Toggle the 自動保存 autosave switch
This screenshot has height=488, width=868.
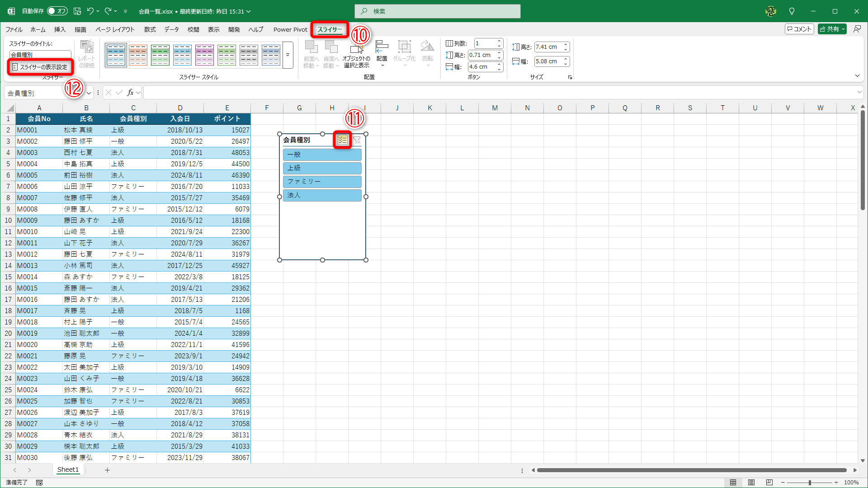point(57,11)
